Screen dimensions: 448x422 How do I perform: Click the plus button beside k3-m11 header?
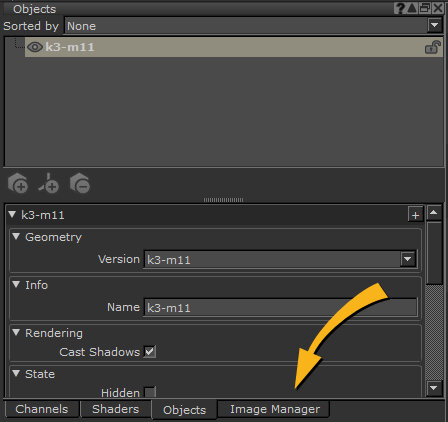coord(415,215)
